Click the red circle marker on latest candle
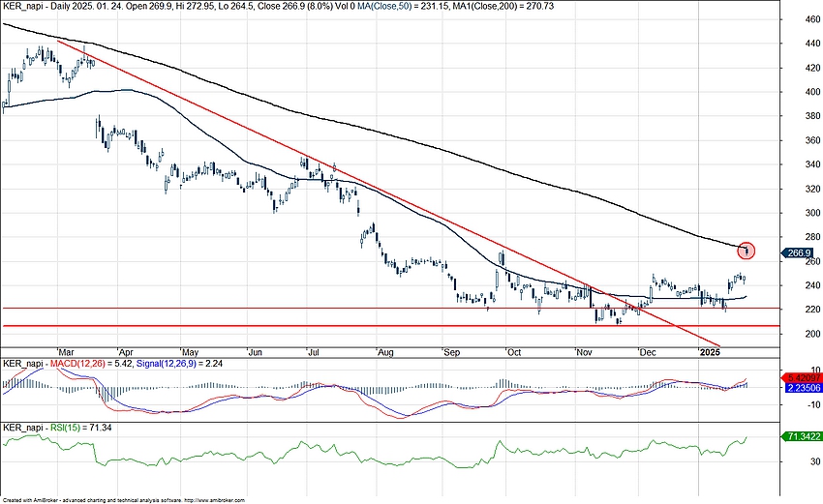 pyautogui.click(x=746, y=252)
